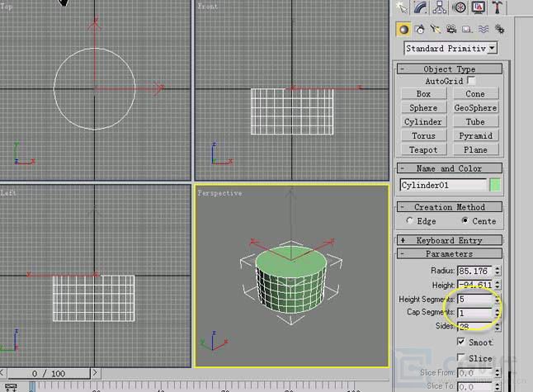
Task: Open the green object color swatch
Action: click(x=495, y=185)
